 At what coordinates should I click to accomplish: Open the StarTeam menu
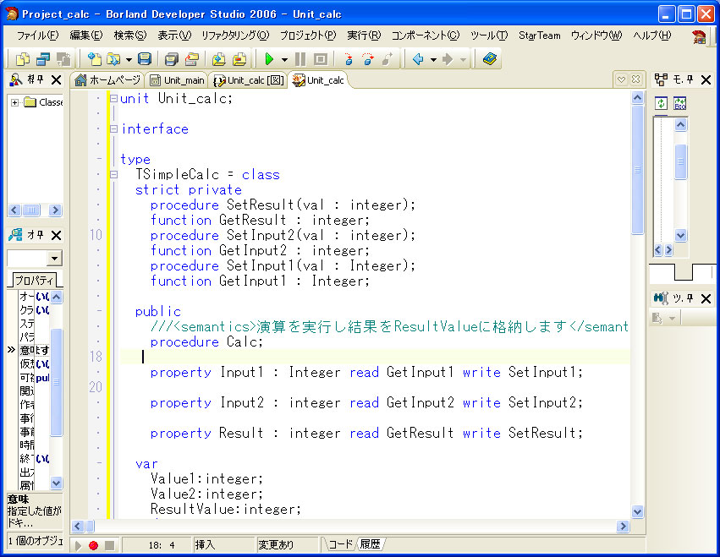pos(539,35)
